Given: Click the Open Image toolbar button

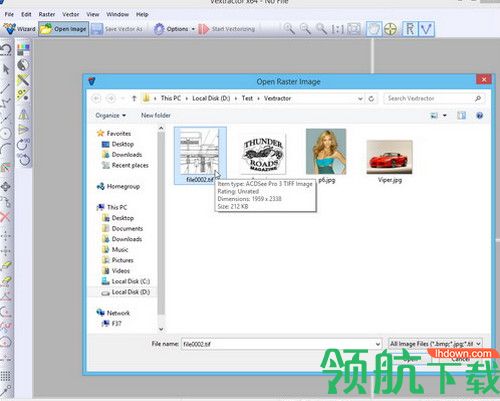Looking at the screenshot, I should (x=63, y=29).
